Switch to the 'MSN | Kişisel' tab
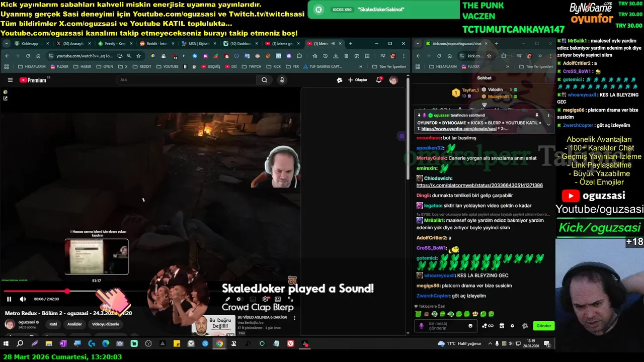 pyautogui.click(x=198, y=44)
